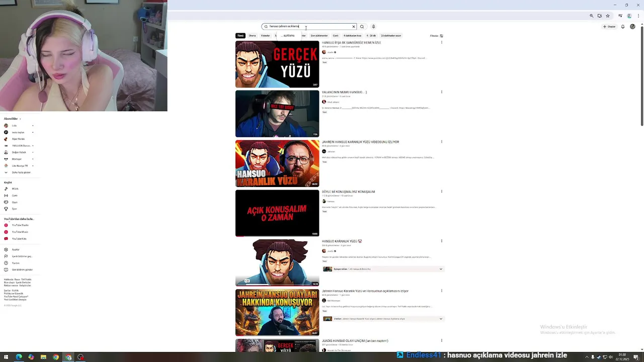Open the Like Nastya TR subscription
This screenshot has width=644, height=362.
coord(19,166)
